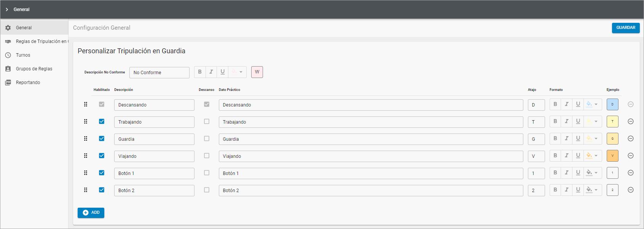Viewport: 644px width, 229px height.
Task: Grab the drag handle of Botón 1 row
Action: (86, 173)
